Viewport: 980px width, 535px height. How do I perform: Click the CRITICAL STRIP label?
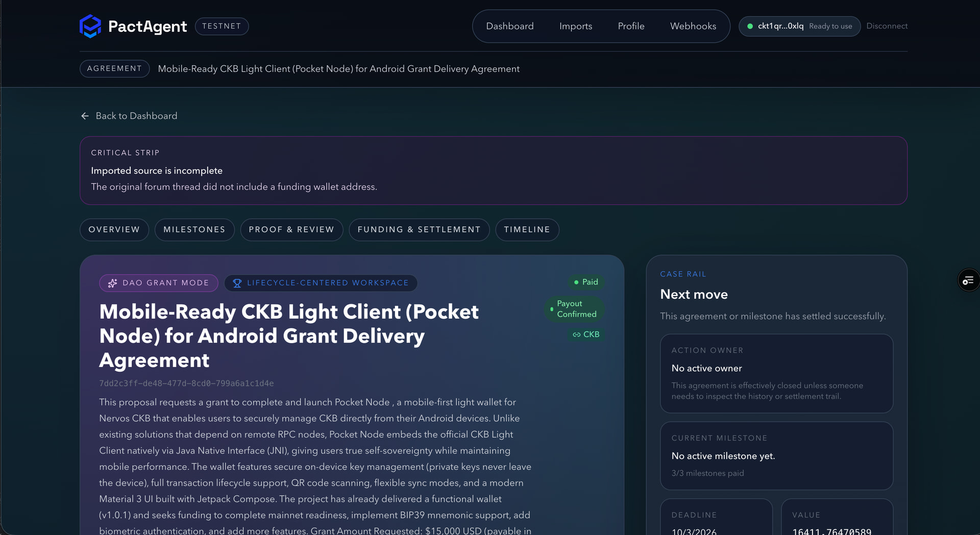tap(125, 153)
